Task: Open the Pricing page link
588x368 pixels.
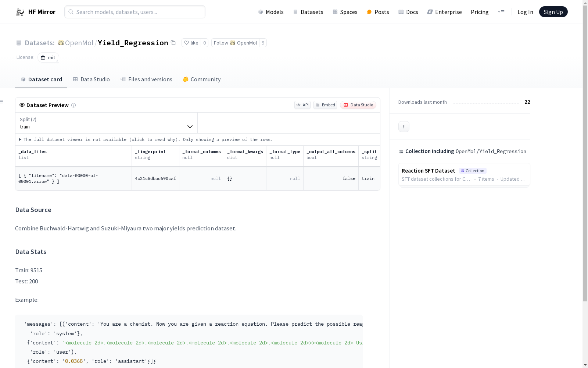Action: [x=480, y=12]
